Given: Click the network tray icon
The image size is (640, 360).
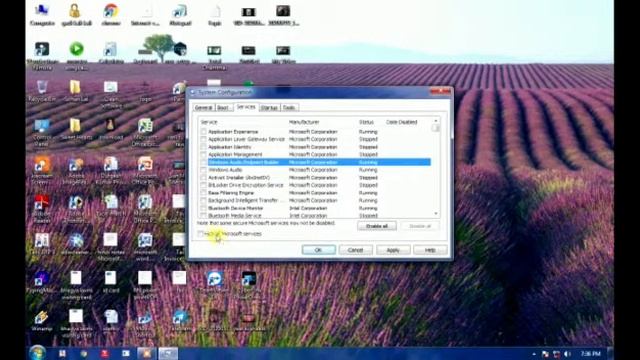Looking at the screenshot, I should (x=556, y=353).
